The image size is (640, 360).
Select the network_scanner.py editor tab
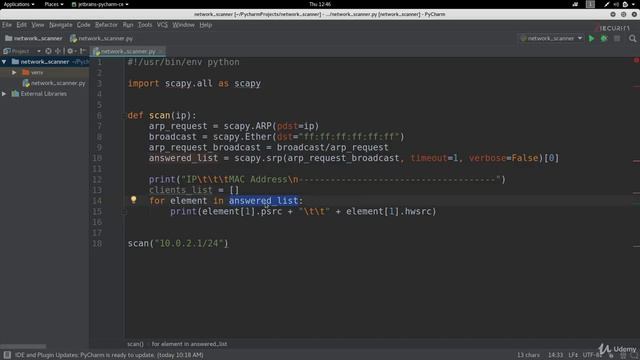tap(127, 51)
